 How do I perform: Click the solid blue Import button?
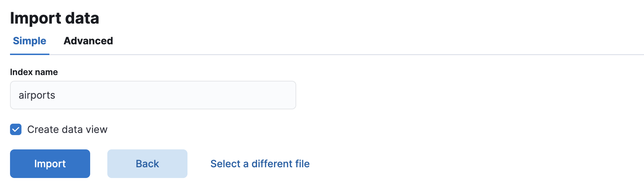50,164
